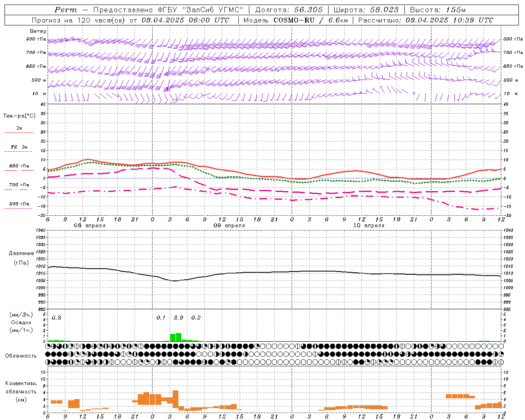
Task: Click the "Облачность" cloud cover label
Action: [21, 356]
